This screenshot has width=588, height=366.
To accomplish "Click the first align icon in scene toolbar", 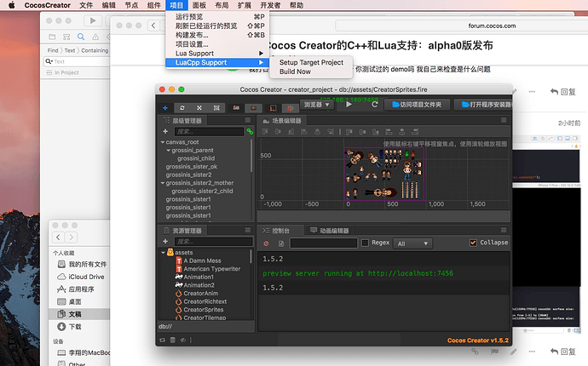I will click(265, 131).
